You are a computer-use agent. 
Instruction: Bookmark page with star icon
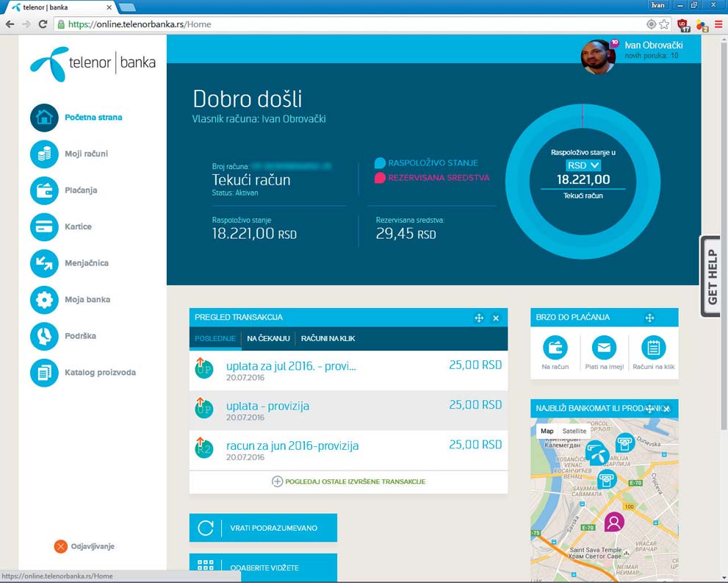coord(664,24)
